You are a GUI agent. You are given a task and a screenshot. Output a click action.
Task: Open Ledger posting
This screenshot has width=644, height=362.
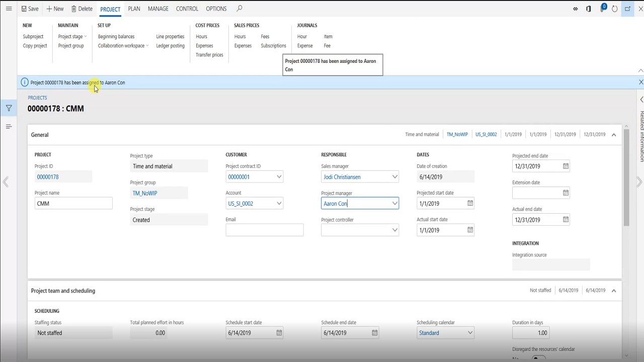[x=170, y=46]
